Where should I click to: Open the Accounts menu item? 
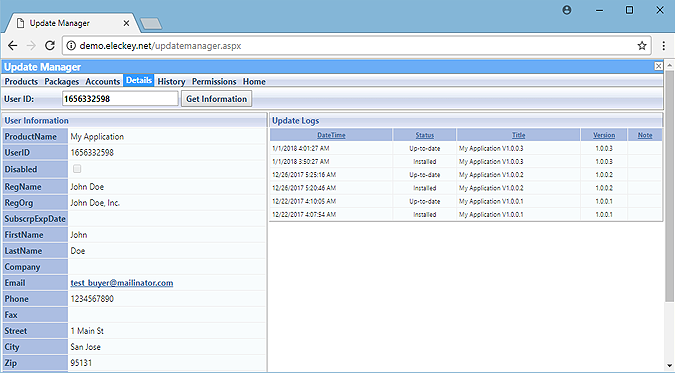102,81
